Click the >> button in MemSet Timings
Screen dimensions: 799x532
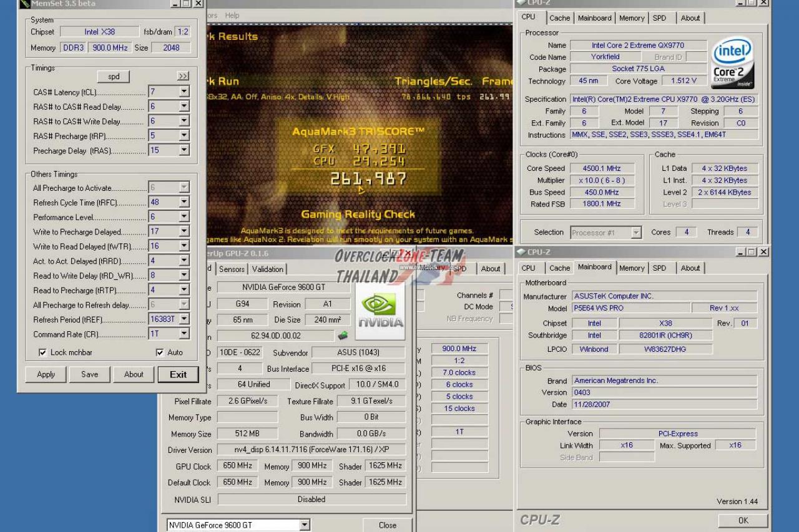click(183, 76)
